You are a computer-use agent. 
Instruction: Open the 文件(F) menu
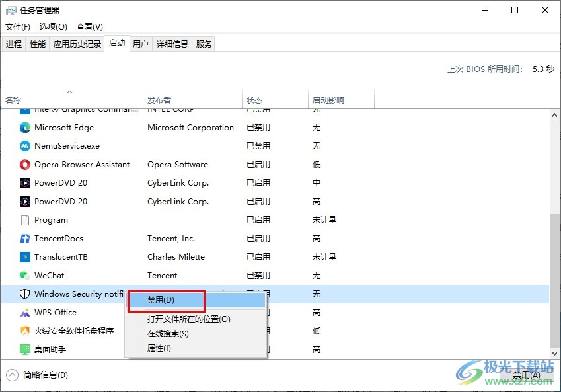point(18,27)
